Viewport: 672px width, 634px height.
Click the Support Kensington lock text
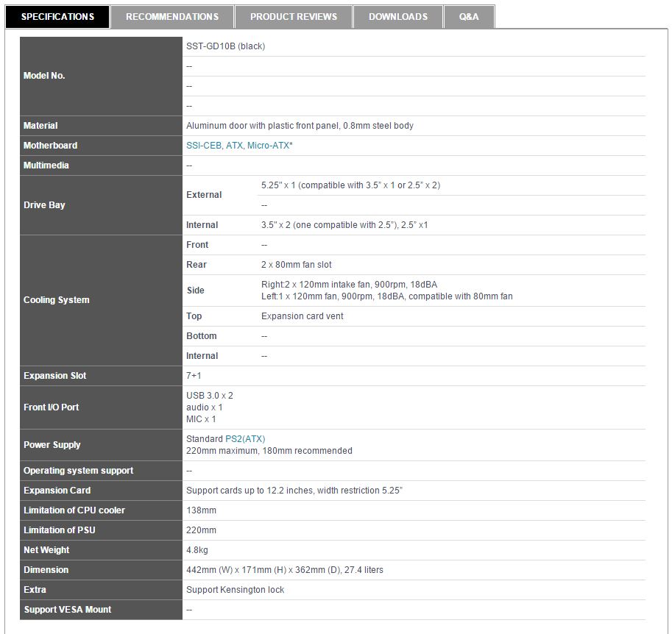[x=235, y=590]
